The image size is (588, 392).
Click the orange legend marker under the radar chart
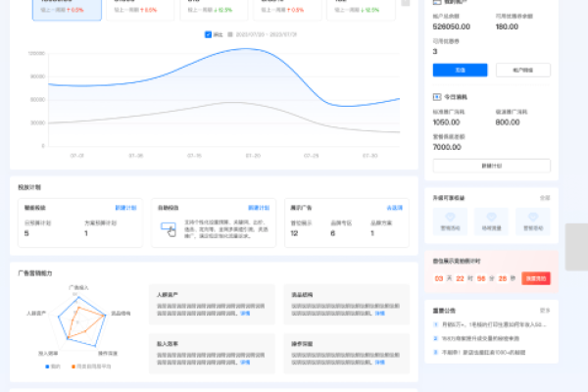point(73,367)
